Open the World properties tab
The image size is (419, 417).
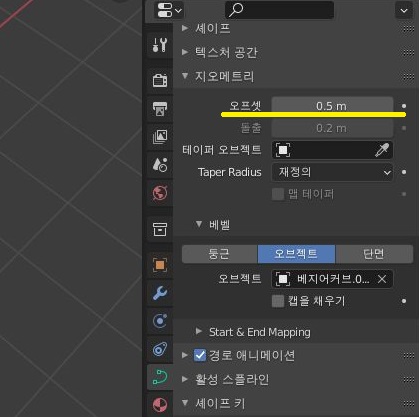click(x=160, y=193)
